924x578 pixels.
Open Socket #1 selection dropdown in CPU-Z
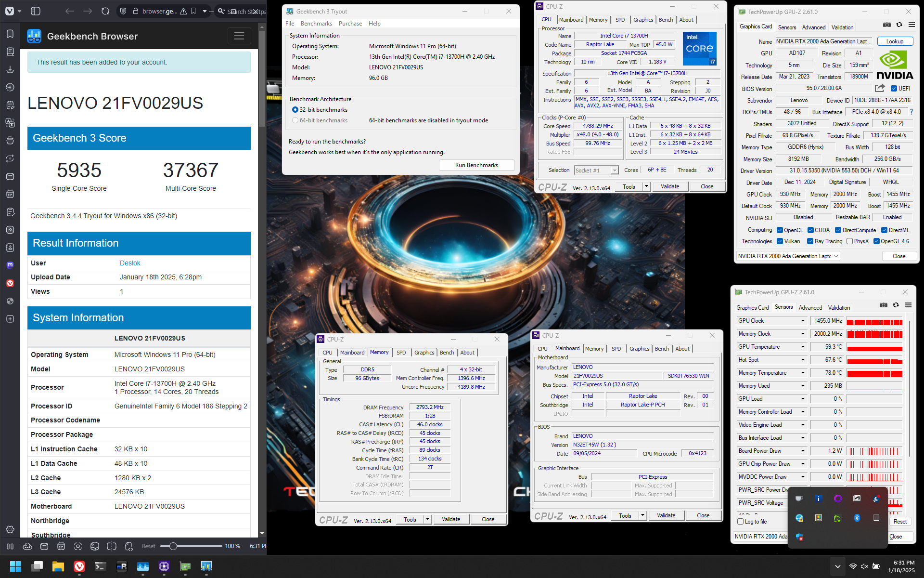point(596,170)
